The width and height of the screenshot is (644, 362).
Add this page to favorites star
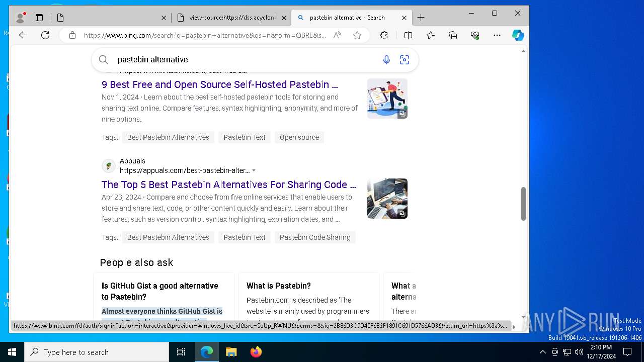point(357,35)
